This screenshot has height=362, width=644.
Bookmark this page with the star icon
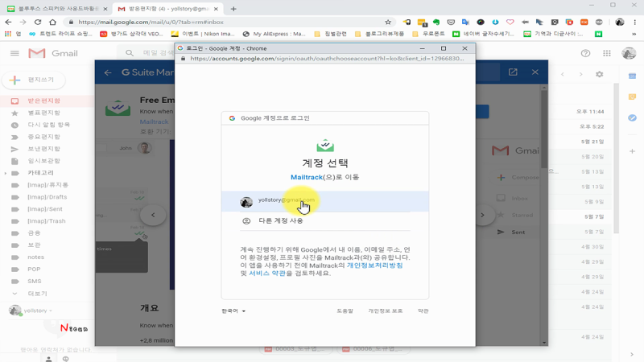point(388,22)
